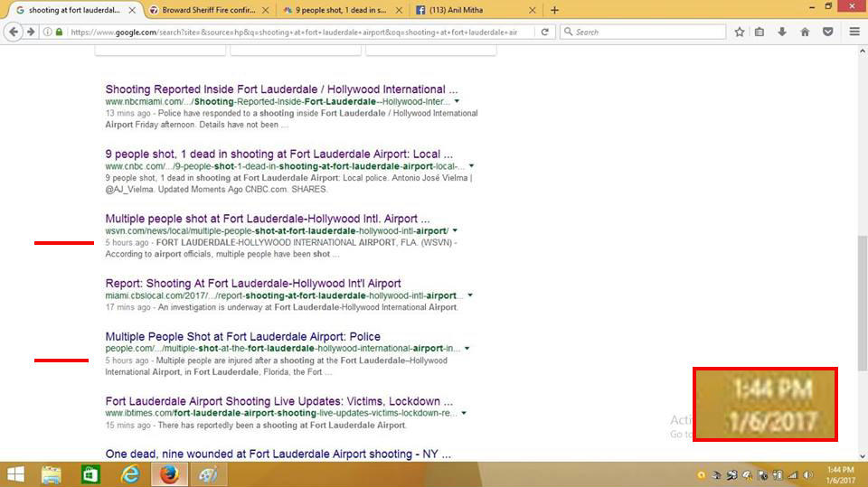Screen dimensions: 868x487
Task: Click the Firefox Search box
Action: 642,33
